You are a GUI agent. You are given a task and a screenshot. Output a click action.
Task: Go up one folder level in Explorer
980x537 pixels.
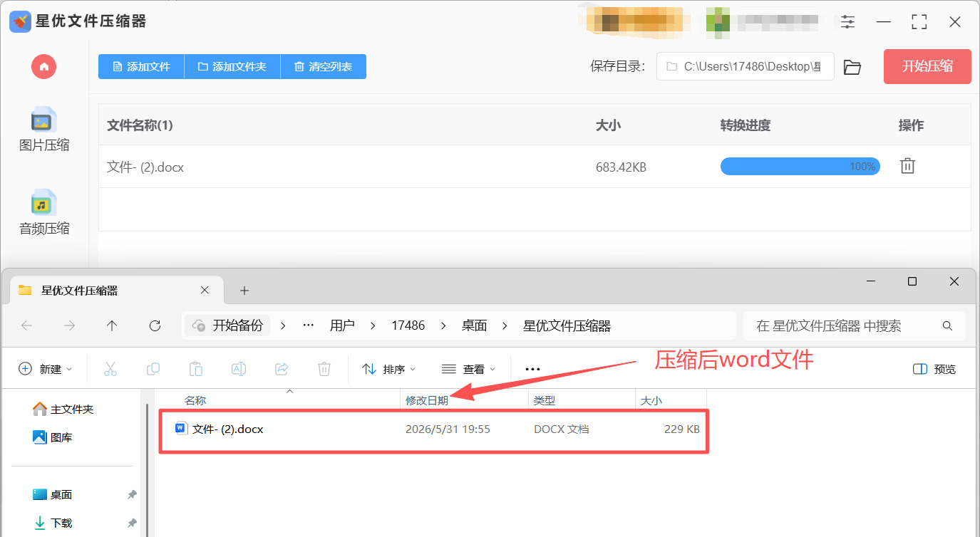point(112,325)
